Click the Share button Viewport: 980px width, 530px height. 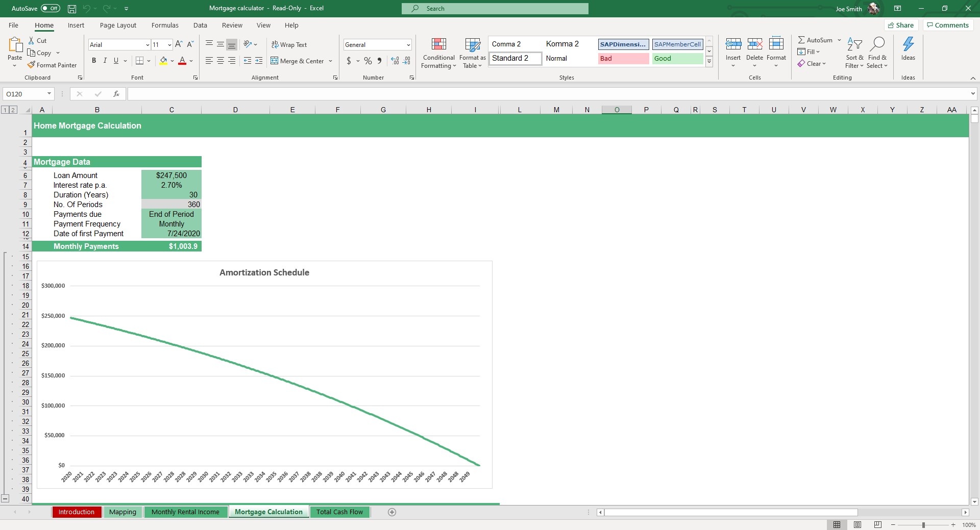pos(901,26)
